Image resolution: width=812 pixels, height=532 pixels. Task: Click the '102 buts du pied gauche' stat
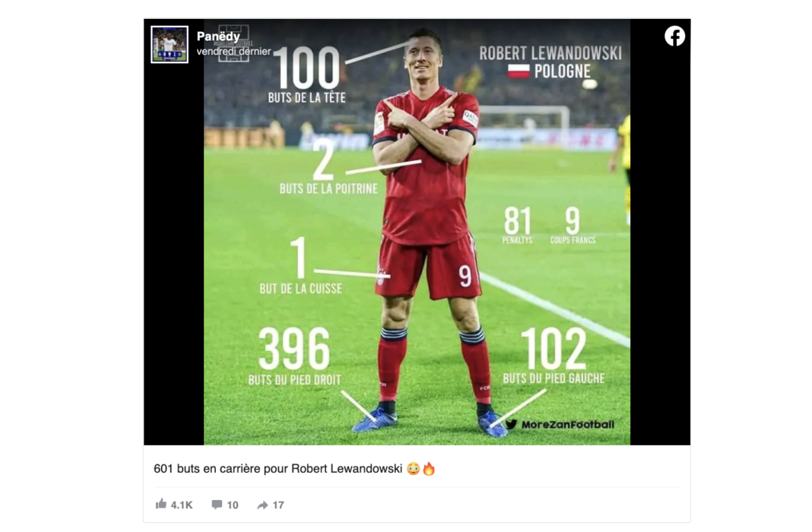(x=553, y=356)
